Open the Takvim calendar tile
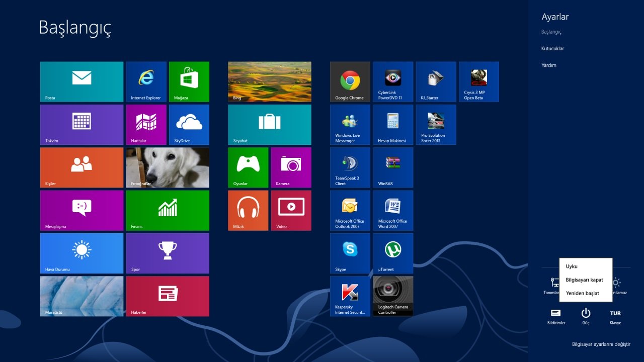Viewport: 644px width, 362px height. [x=82, y=125]
